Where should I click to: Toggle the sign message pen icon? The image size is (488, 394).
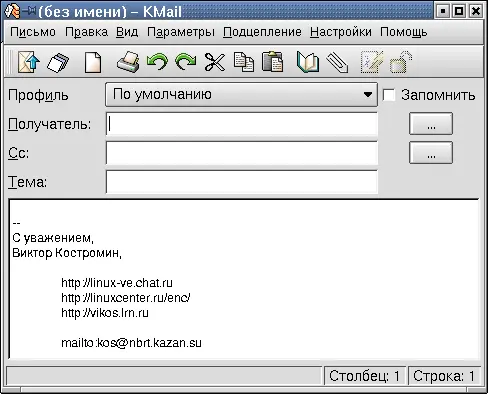pos(372,62)
